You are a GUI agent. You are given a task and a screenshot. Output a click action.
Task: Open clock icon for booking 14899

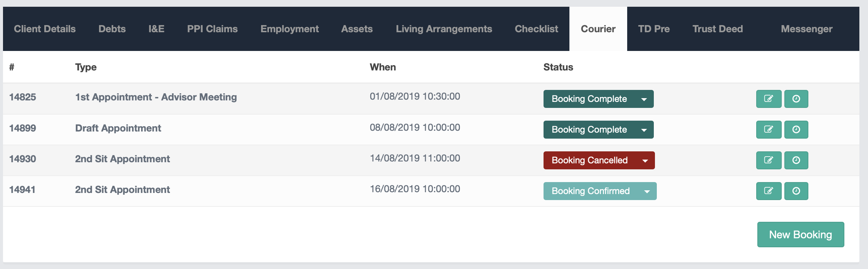click(x=796, y=130)
